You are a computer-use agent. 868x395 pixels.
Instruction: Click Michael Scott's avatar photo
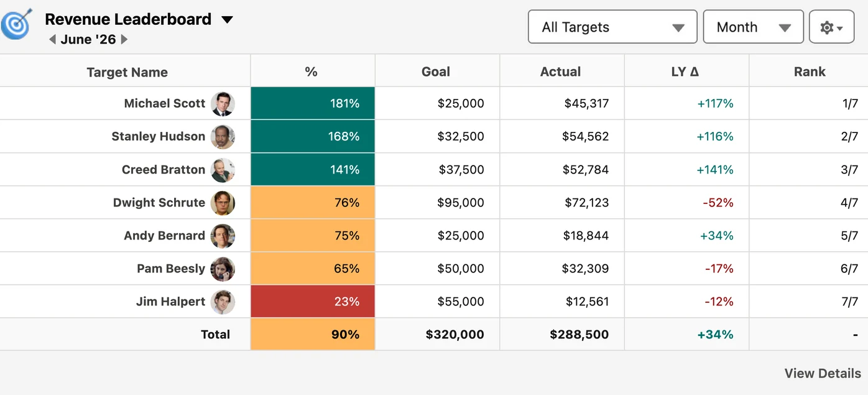[x=223, y=104]
